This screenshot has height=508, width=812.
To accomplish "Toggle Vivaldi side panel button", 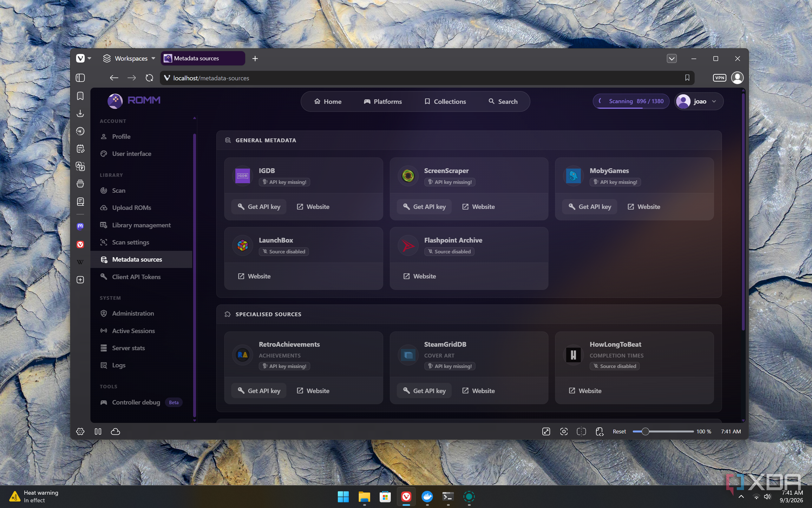I will tap(80, 78).
